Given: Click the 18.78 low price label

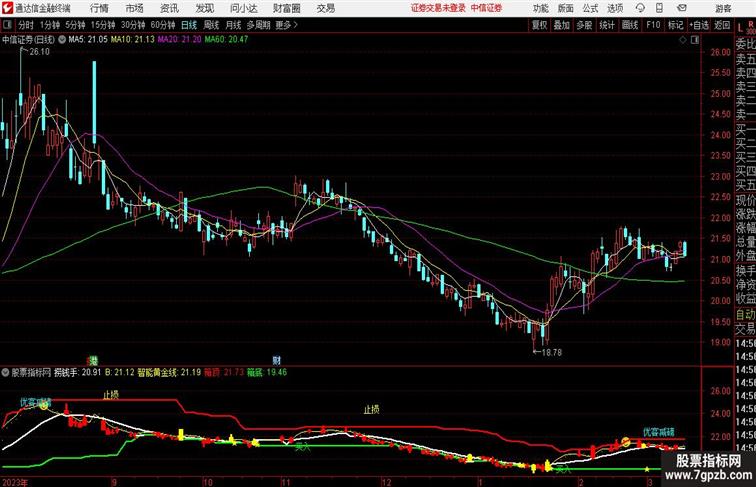Looking at the screenshot, I should click(552, 352).
